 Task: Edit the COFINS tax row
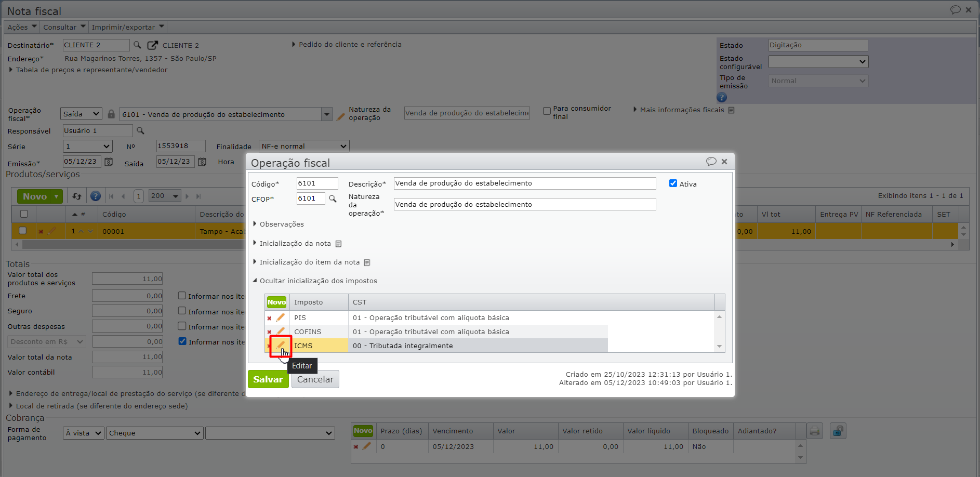[280, 332]
